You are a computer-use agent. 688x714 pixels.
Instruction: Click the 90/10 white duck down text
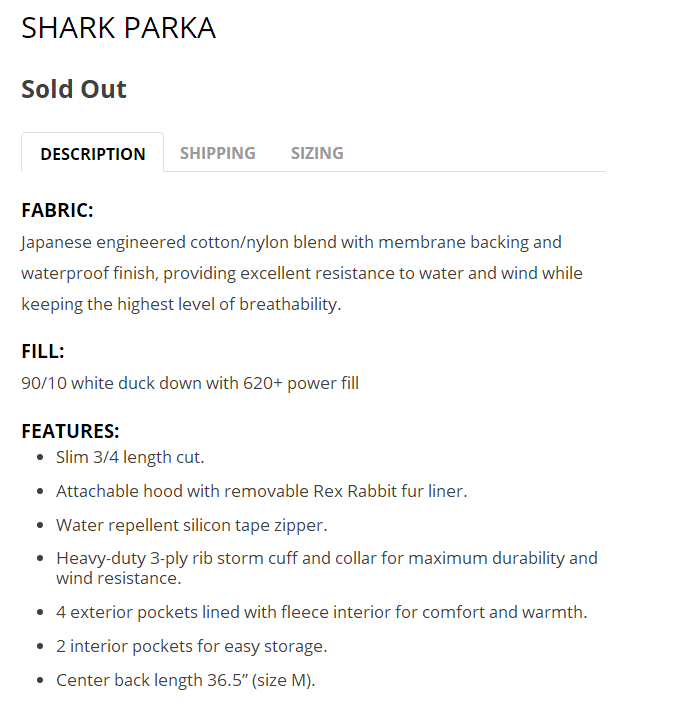click(130, 383)
